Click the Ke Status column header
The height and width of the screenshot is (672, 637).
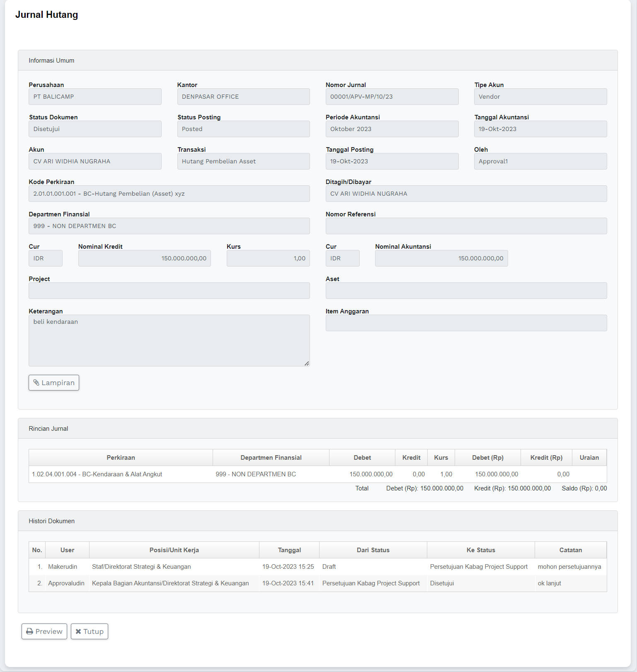tap(481, 550)
